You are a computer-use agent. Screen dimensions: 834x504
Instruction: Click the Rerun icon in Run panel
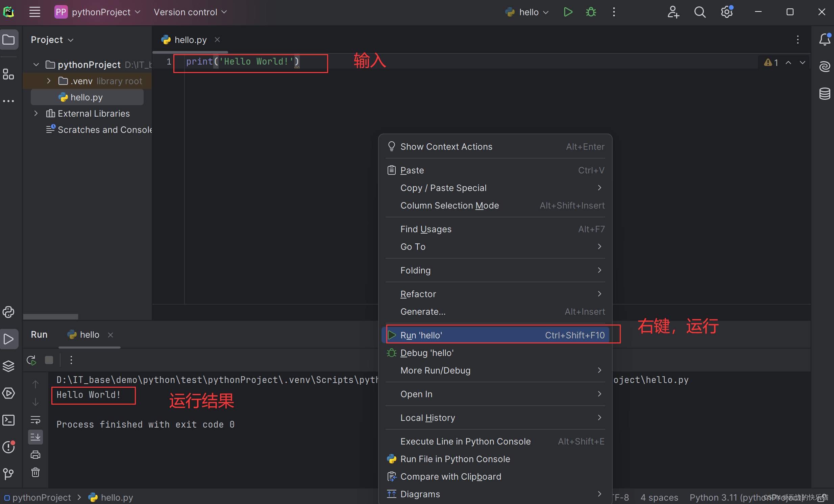pos(31,360)
